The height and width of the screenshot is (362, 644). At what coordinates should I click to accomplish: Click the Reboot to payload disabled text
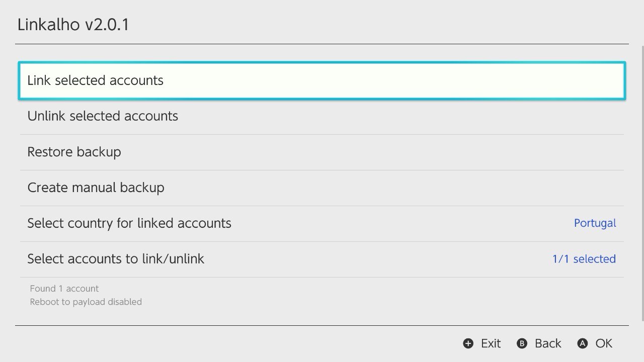coord(86,302)
